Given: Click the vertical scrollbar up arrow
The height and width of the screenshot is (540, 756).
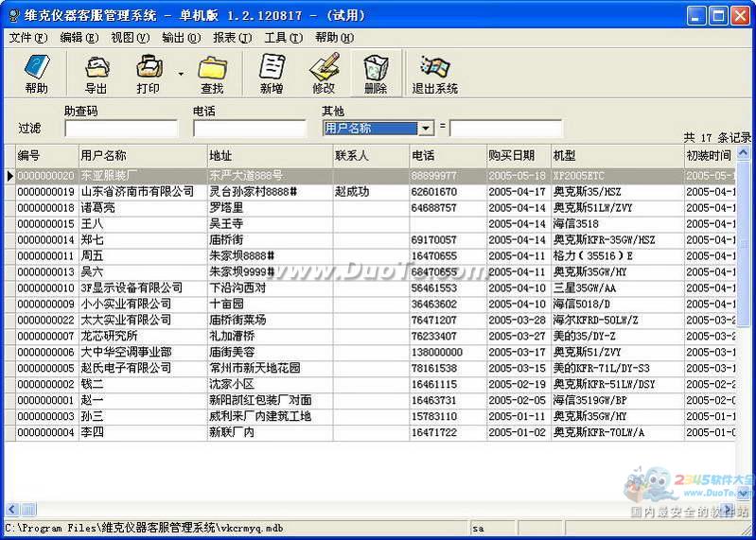Looking at the screenshot, I should click(743, 153).
